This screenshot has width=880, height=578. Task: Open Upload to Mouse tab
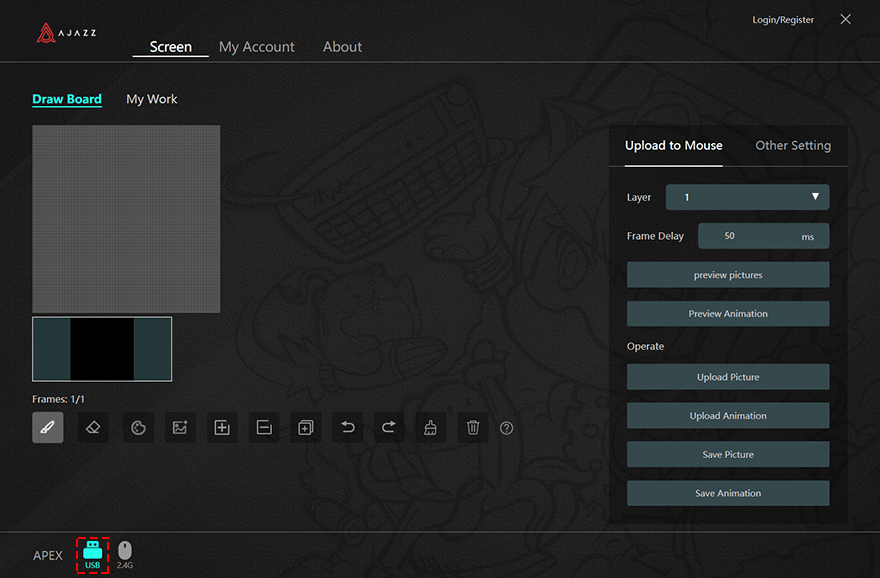(673, 145)
